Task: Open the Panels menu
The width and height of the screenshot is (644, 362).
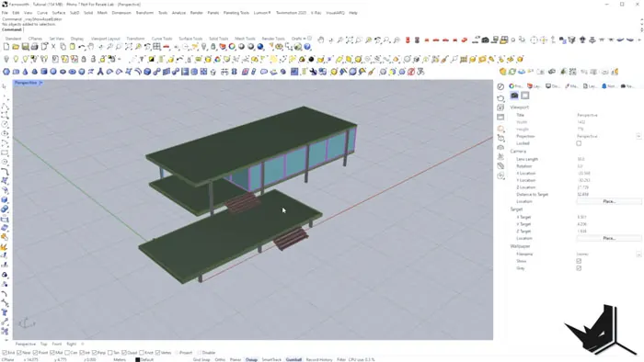Action: pos(213,13)
